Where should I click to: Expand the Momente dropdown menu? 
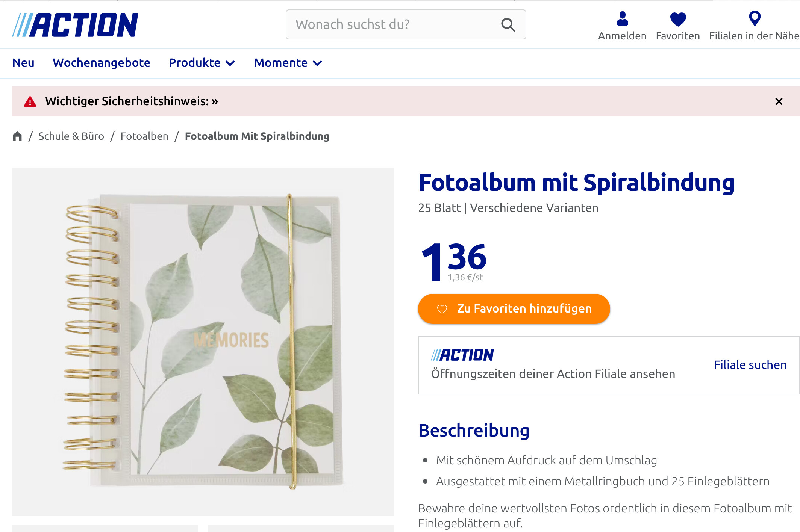[288, 63]
